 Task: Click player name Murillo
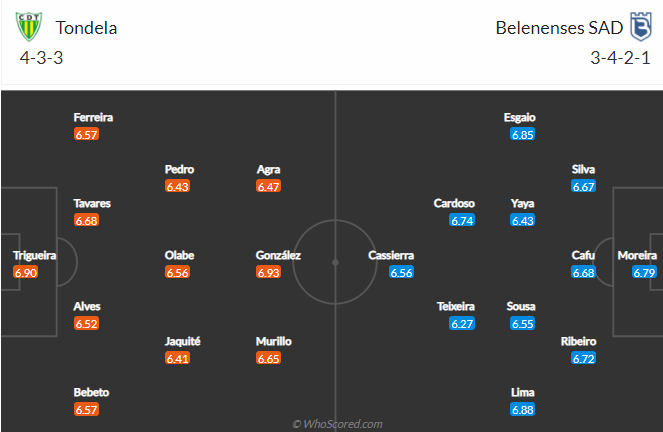tap(274, 341)
